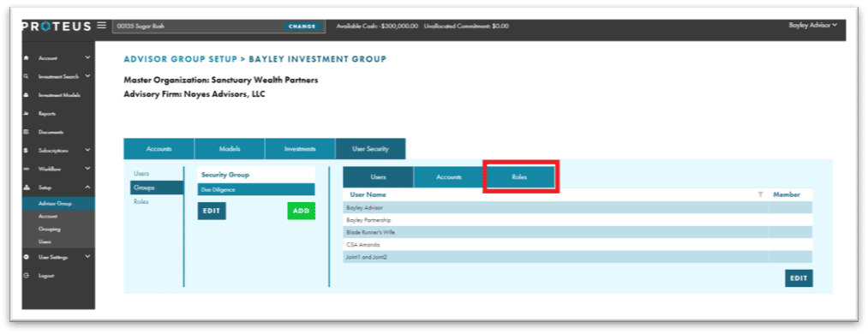Click the Documents icon in sidebar
Viewport: 868px width, 334px height.
pos(26,132)
